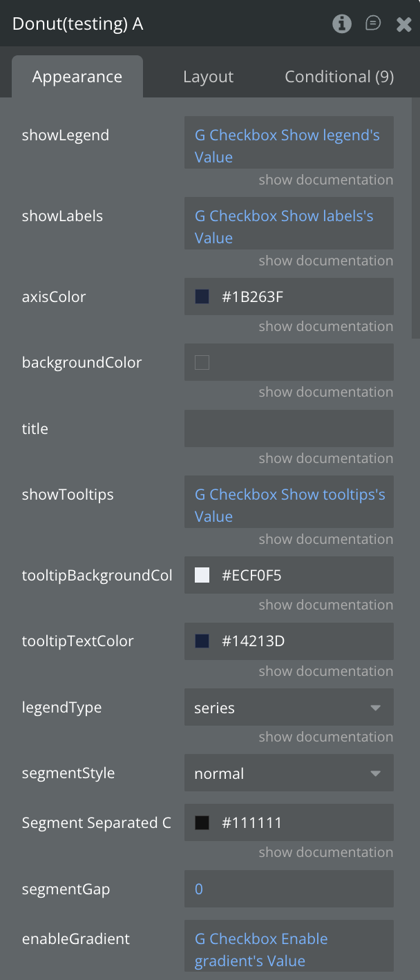Click the axisColor swatch #1B263F

202,297
